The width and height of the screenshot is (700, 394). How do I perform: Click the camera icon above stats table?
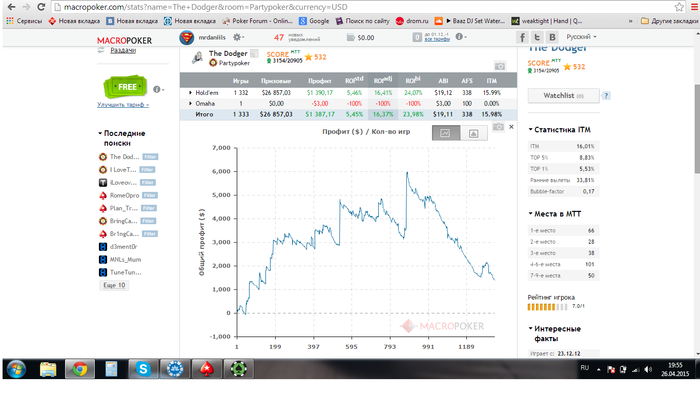500,66
